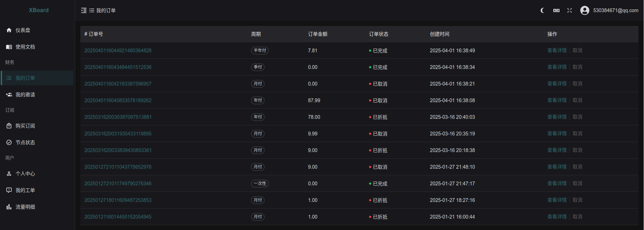This screenshot has width=644, height=230.
Task: Go to 个人中心 user icon
Action: tap(9, 174)
